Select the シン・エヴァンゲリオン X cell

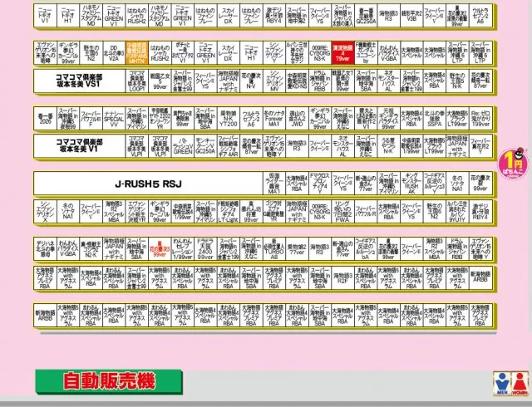tap(45, 212)
